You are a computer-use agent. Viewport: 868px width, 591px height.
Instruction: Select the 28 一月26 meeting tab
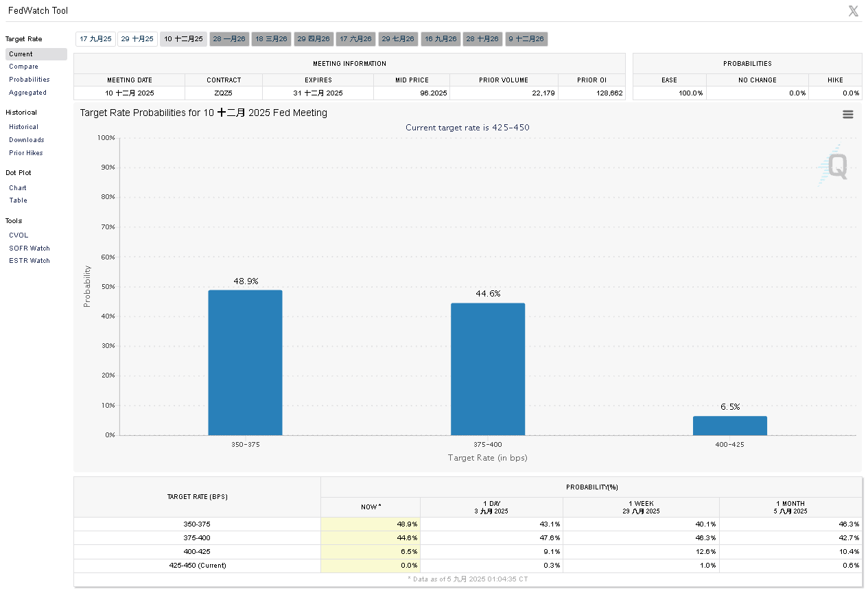pos(229,39)
